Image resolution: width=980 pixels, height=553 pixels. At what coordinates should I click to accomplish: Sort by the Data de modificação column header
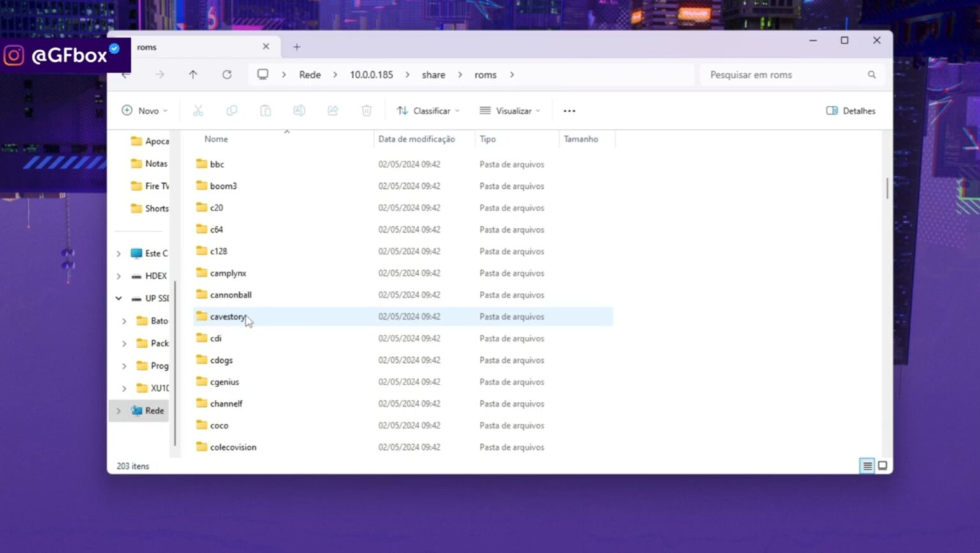[417, 139]
